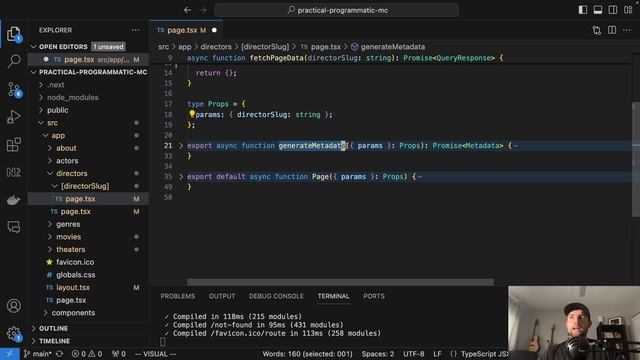
Task: Collapse the PRACTICAL-PROGRAMMATIC-MC folder section
Action: pos(33,72)
